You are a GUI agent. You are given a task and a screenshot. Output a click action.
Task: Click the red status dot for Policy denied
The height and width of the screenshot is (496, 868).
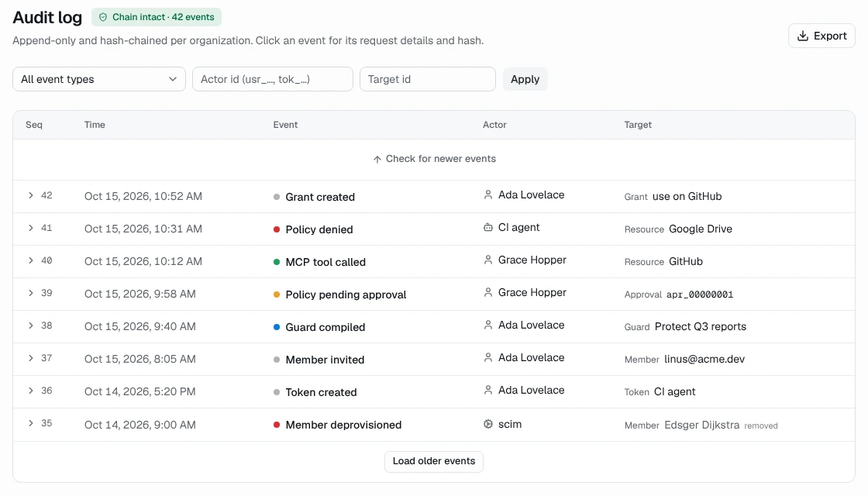pos(277,229)
